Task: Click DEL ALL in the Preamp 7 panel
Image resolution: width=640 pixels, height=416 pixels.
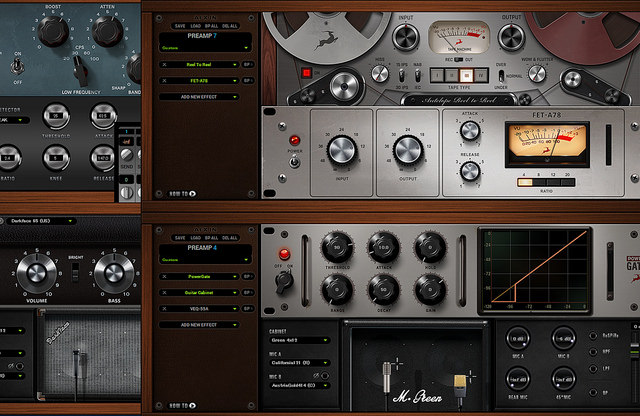Action: pos(230,26)
